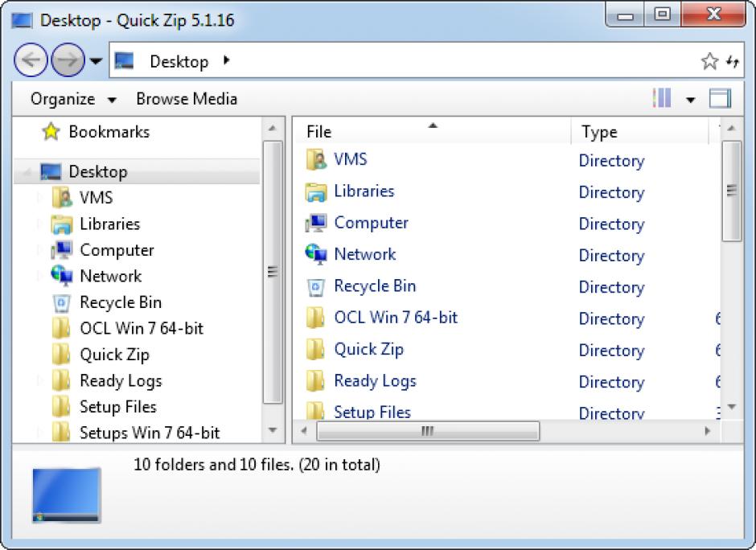Click tree pane scroll up arrow
The width and height of the screenshot is (756, 550).
(x=273, y=129)
